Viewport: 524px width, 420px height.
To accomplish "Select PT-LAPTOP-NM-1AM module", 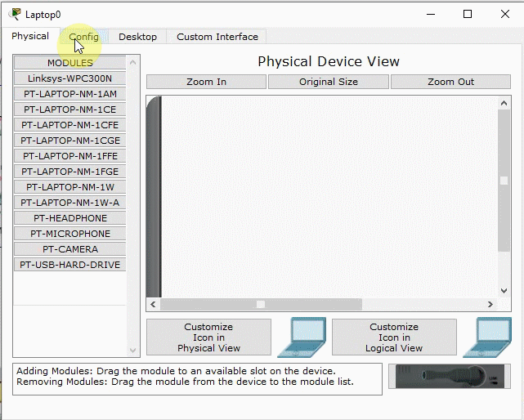I will tap(69, 94).
